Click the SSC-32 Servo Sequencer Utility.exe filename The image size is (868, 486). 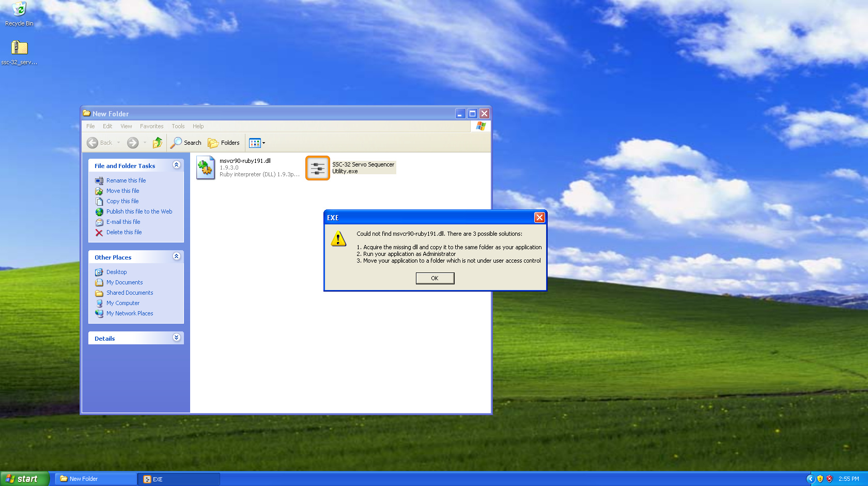[x=363, y=168]
